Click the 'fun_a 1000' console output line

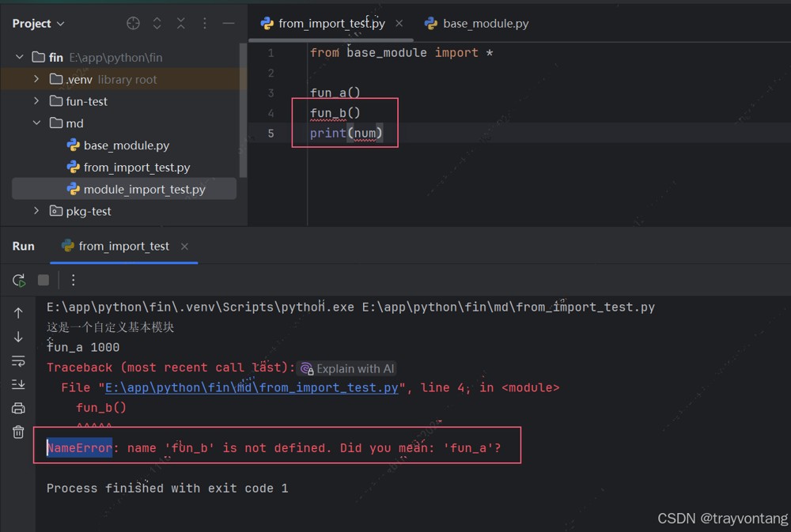tap(83, 347)
